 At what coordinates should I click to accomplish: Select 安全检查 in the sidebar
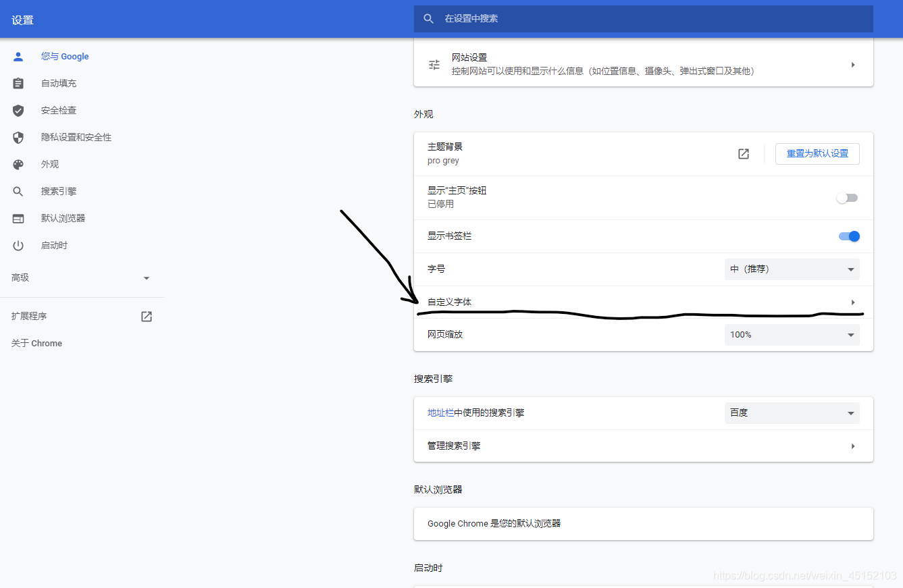click(59, 111)
